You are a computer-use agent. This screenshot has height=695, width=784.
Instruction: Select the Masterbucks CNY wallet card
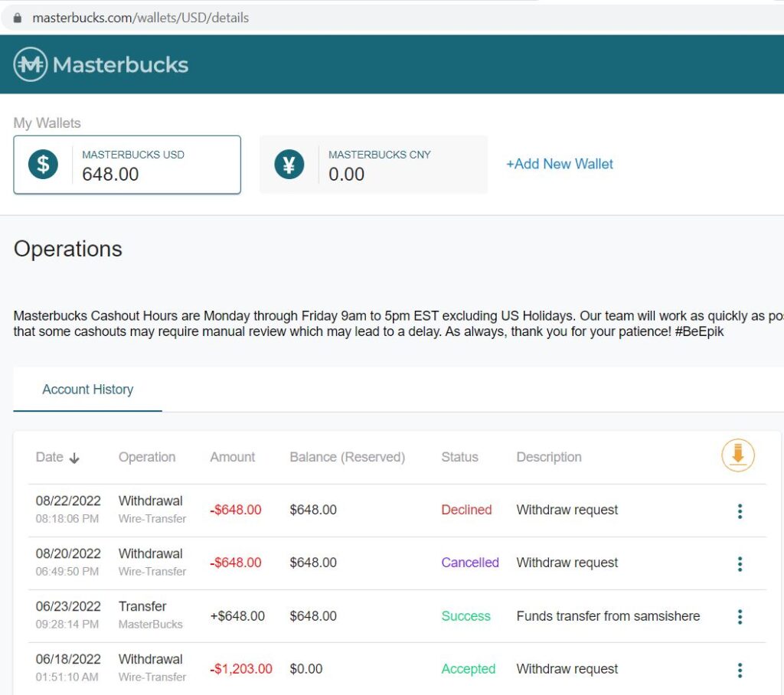pos(373,165)
